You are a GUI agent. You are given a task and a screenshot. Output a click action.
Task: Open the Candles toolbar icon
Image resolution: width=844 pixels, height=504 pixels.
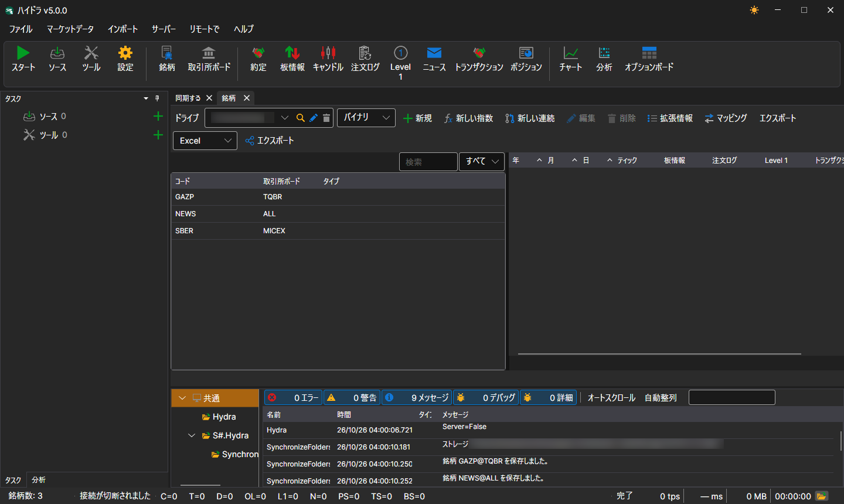(x=328, y=53)
